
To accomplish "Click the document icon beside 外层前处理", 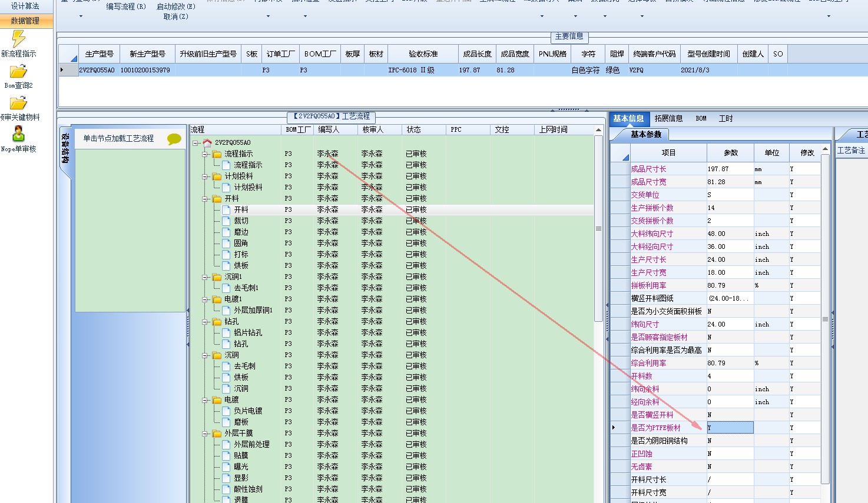I will tap(226, 444).
